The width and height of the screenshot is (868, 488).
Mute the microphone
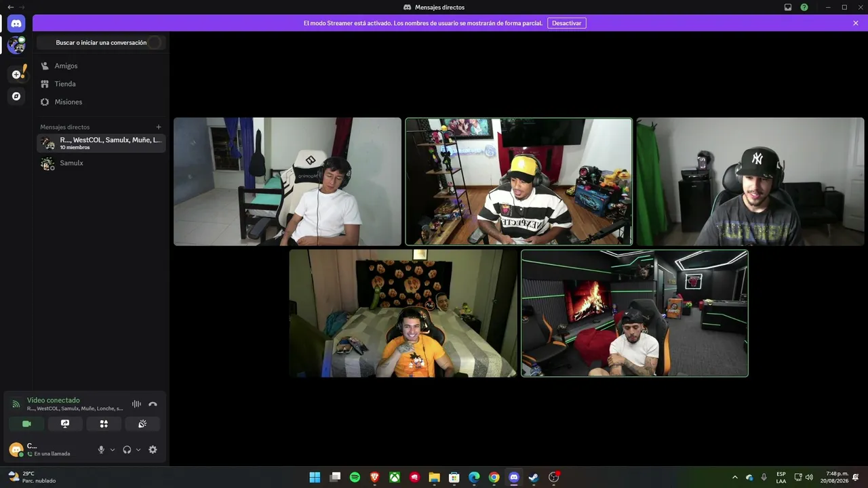(x=101, y=449)
